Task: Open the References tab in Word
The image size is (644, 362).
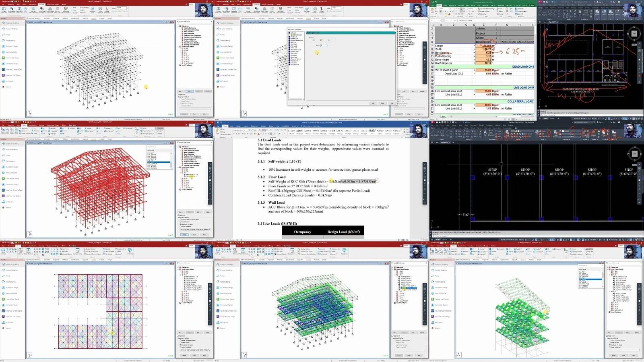Action: (254, 126)
